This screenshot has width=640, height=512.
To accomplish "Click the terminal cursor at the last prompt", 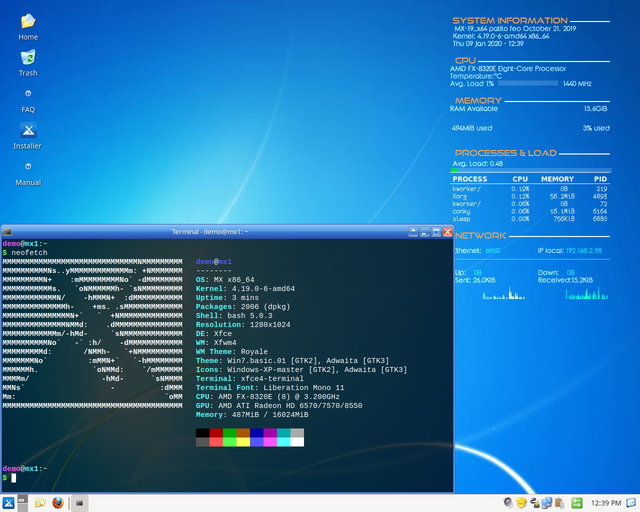I will (13, 478).
